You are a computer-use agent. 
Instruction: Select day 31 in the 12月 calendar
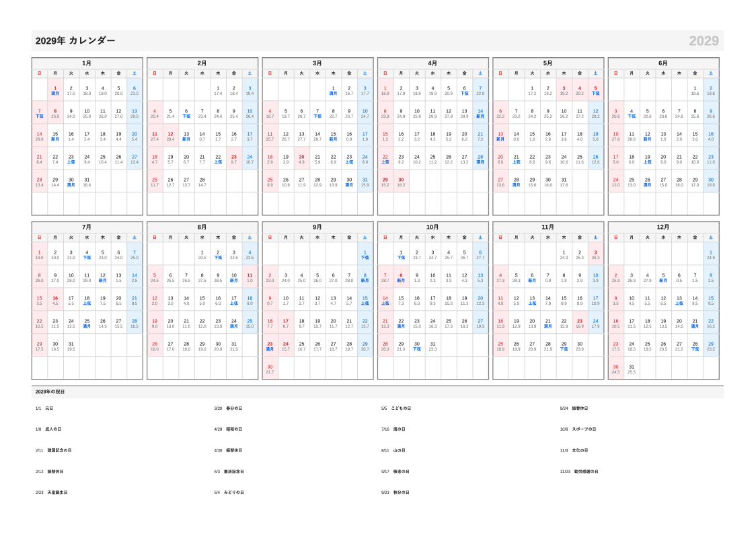pyautogui.click(x=632, y=368)
